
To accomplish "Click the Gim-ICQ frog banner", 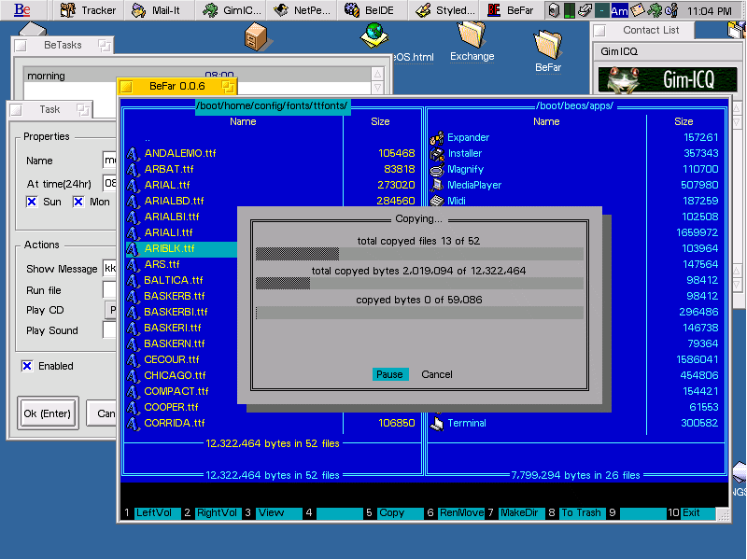I will click(x=668, y=79).
